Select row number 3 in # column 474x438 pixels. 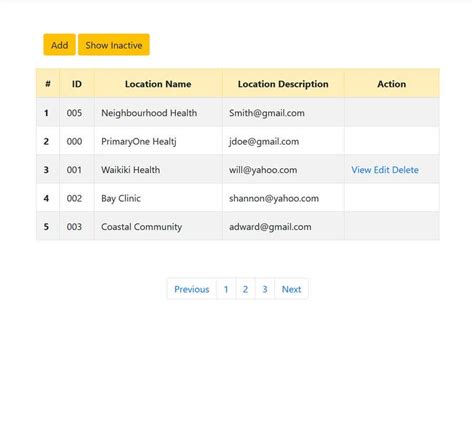(x=48, y=170)
